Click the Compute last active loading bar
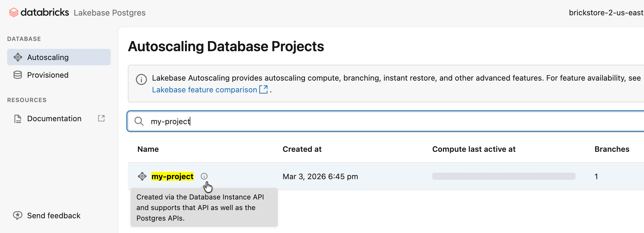The height and width of the screenshot is (233, 644). (503, 176)
